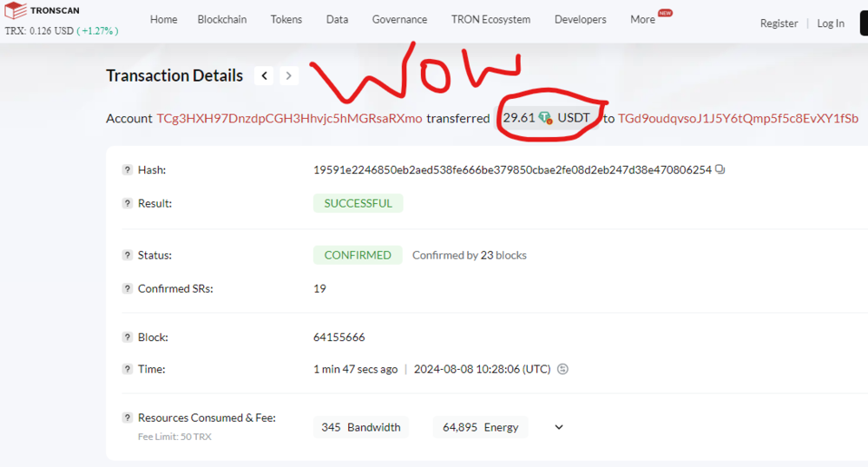The width and height of the screenshot is (868, 467).
Task: Click the 64,895 Energy chip
Action: pos(481,427)
